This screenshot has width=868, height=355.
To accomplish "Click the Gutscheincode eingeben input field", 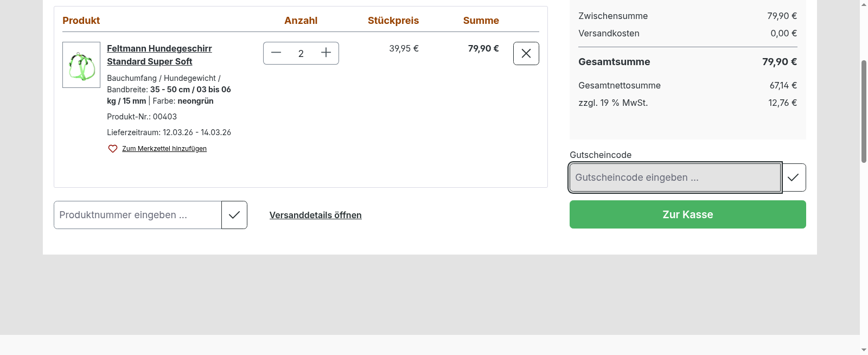I will coord(674,177).
